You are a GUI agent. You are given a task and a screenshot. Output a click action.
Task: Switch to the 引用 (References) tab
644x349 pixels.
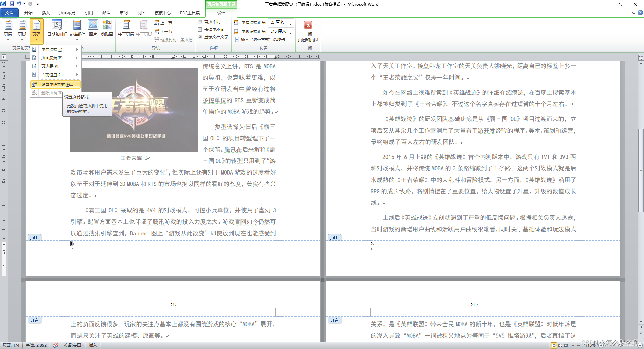point(89,13)
